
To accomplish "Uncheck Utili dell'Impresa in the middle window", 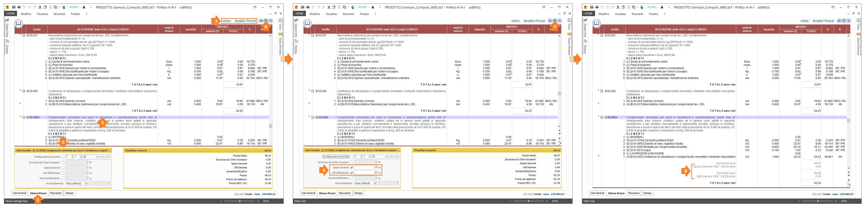I will (x=352, y=172).
